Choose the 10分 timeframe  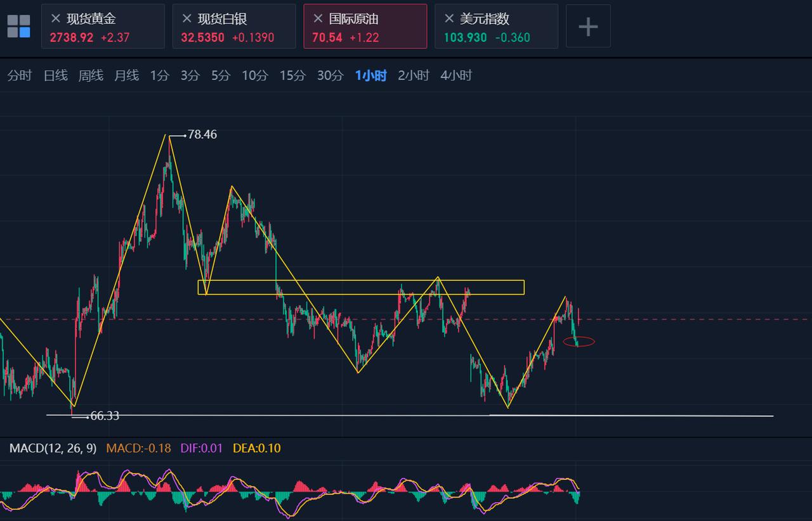(x=255, y=75)
